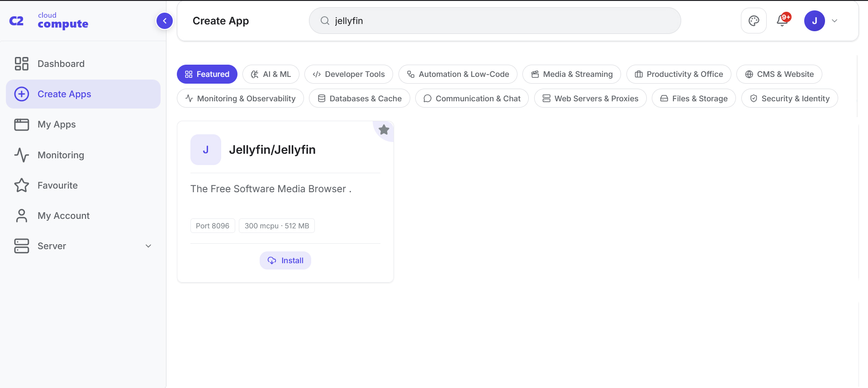Open Dashboard from the sidebar
The image size is (868, 388).
pyautogui.click(x=83, y=64)
